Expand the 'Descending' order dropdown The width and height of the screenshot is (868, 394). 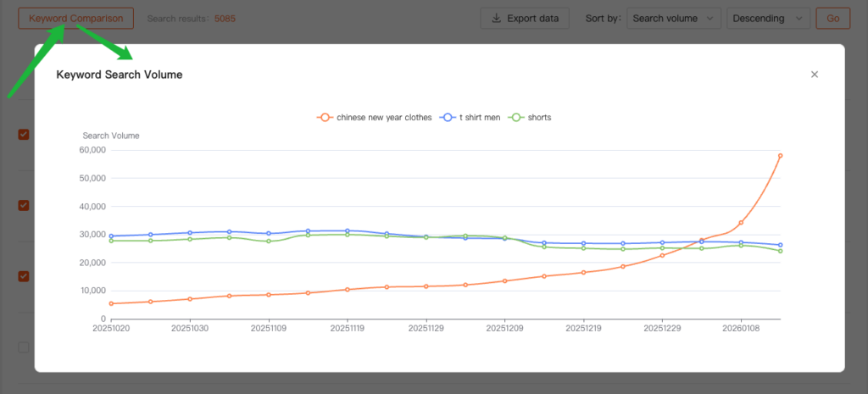point(768,18)
